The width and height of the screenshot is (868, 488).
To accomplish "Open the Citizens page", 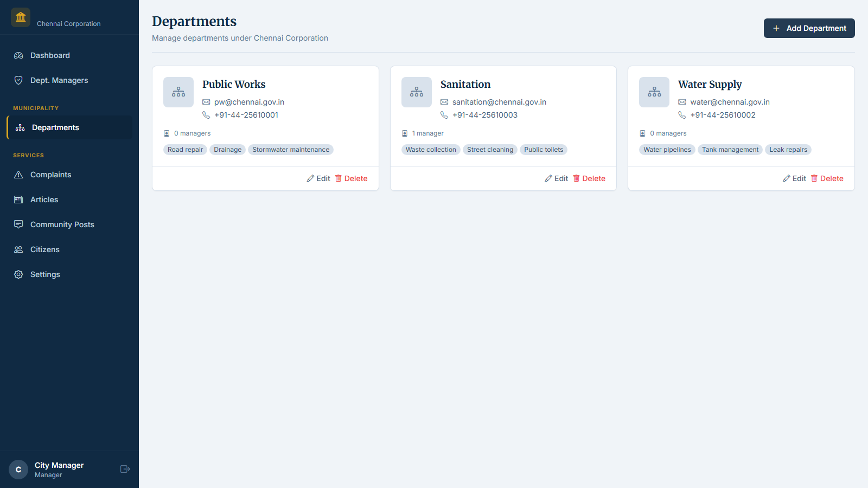I will tap(44, 249).
